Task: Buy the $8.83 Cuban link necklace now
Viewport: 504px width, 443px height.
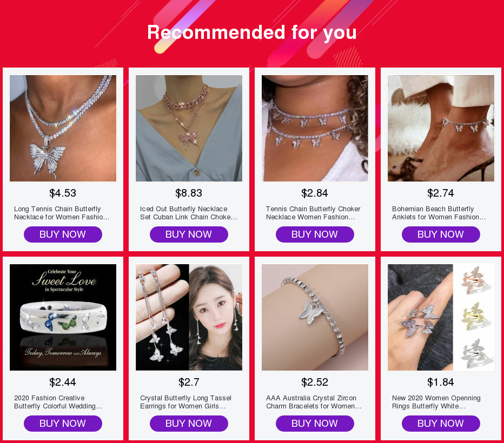Action: point(189,234)
